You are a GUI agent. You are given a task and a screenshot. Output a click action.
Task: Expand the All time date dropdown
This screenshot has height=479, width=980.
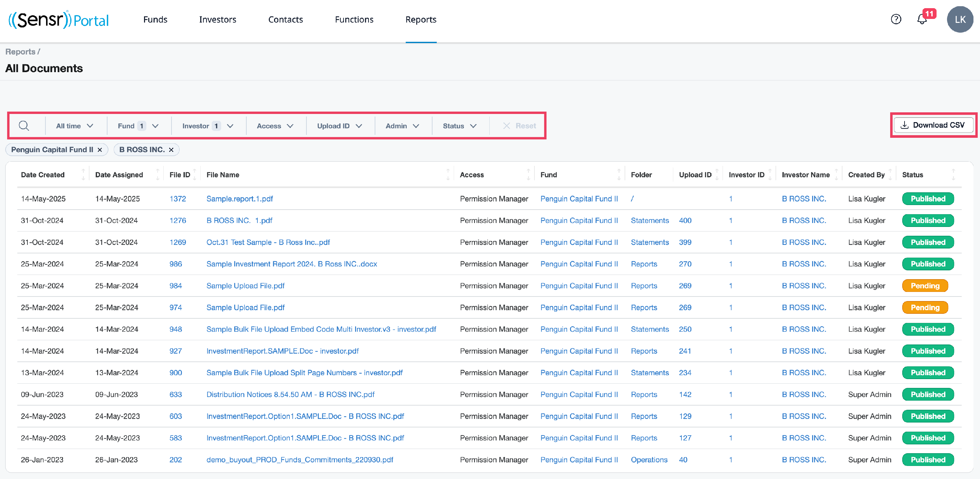[x=74, y=126]
